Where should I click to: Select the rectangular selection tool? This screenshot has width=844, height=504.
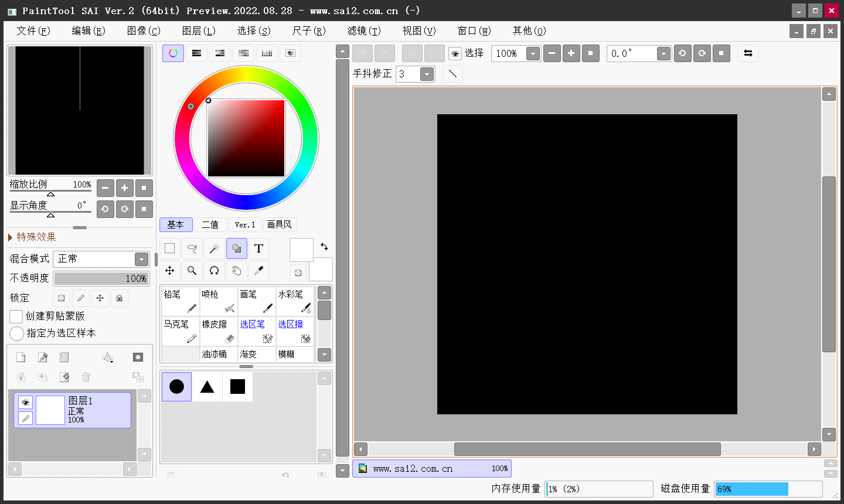(x=170, y=248)
